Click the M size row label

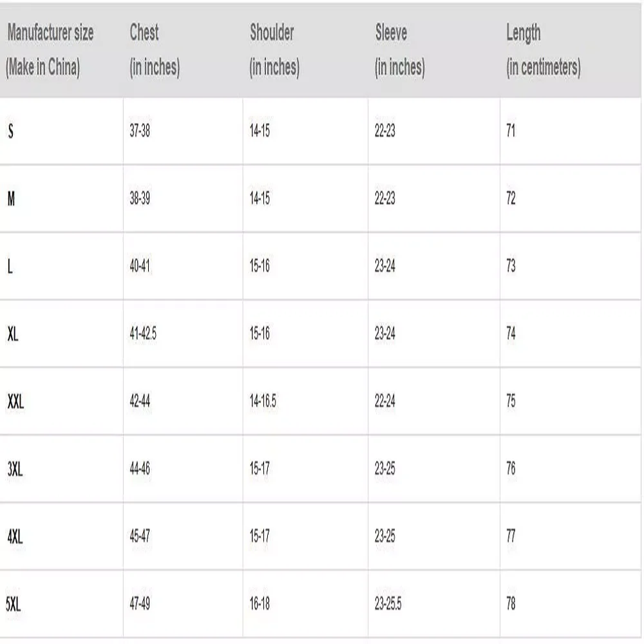click(x=11, y=199)
